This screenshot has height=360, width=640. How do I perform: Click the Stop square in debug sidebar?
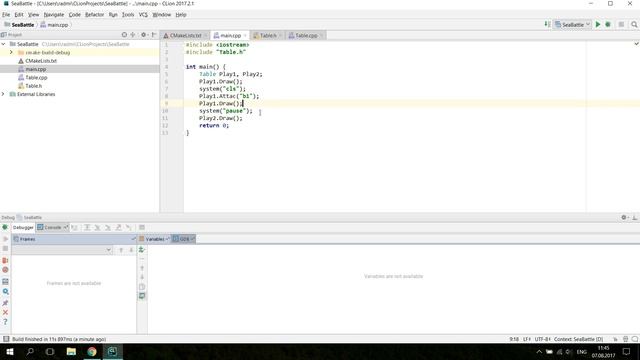(5, 249)
